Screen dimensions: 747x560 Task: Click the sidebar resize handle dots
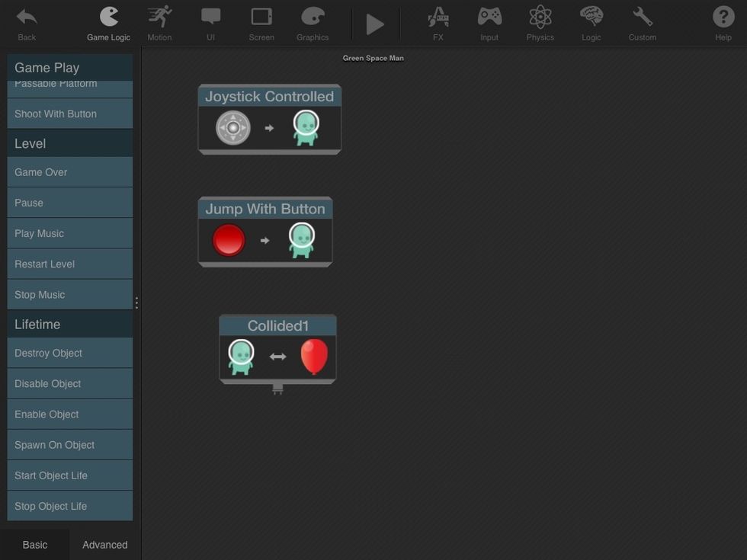(136, 302)
